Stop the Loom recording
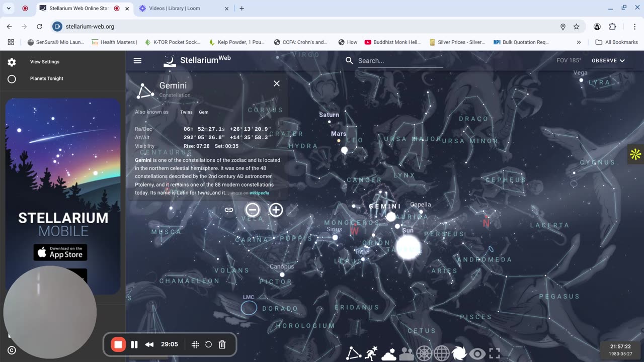This screenshot has height=362, width=644. (118, 344)
